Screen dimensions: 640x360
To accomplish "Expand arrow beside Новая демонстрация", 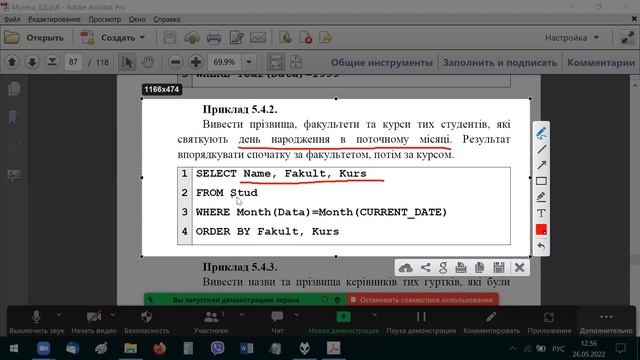I will point(374,315).
